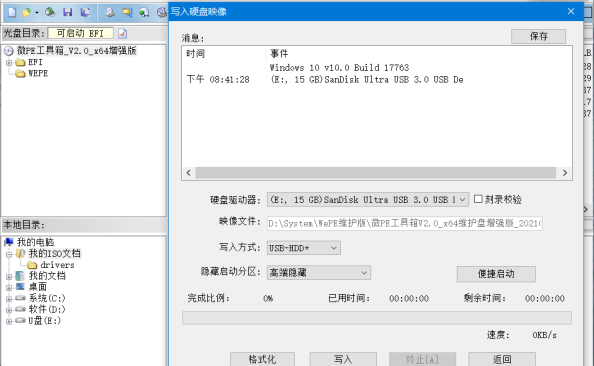Click the Make CD image disc icon
The width and height of the screenshot is (594, 366).
pos(110,13)
